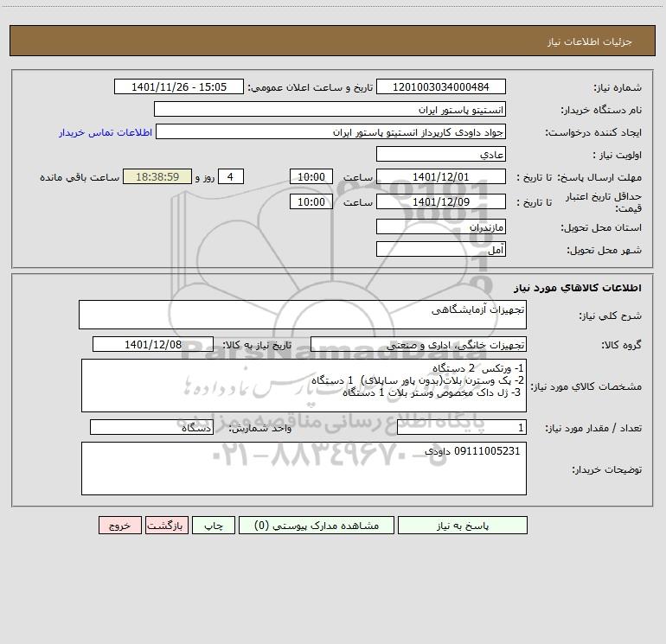Click the label شرح کلی نیاز:
Viewport: 666px width, 644px height.
click(x=611, y=316)
